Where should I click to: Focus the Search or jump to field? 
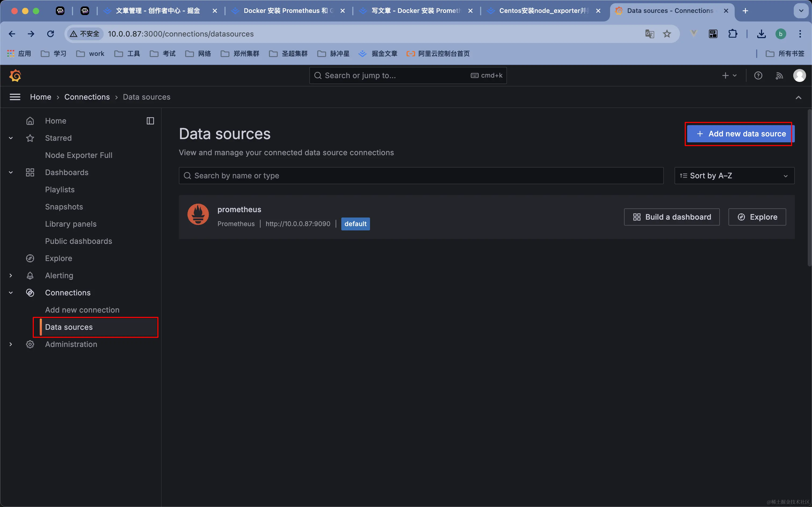(408, 75)
